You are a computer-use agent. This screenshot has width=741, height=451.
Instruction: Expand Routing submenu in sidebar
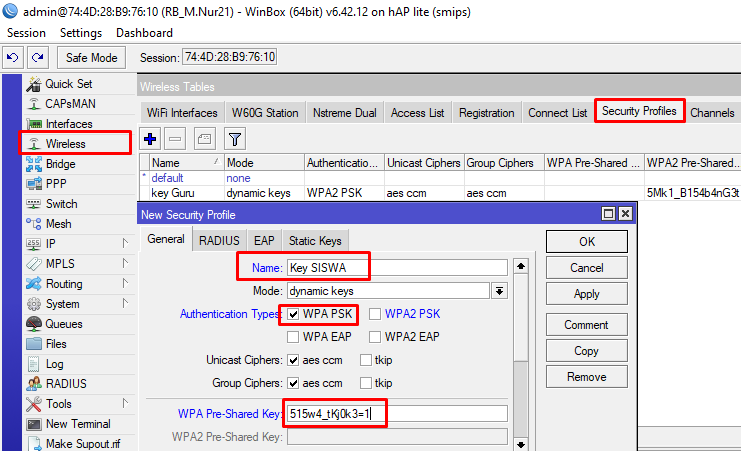pos(125,284)
